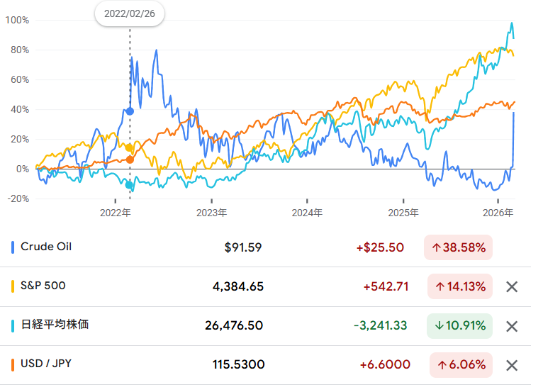
Task: Click the 2024年 label on the x-axis
Action: pyautogui.click(x=308, y=212)
